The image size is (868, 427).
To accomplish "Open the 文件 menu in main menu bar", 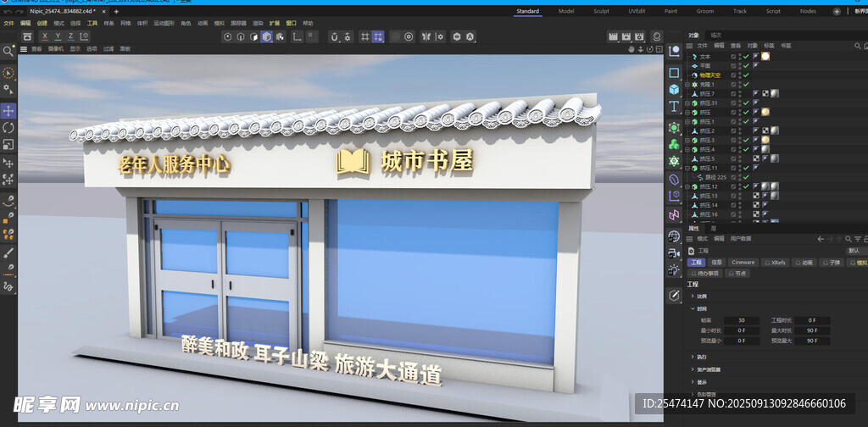I will coord(8,24).
